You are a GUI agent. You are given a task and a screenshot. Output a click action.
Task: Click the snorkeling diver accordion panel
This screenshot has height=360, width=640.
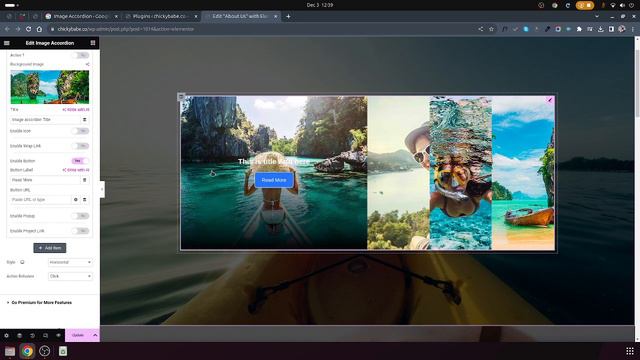461,173
